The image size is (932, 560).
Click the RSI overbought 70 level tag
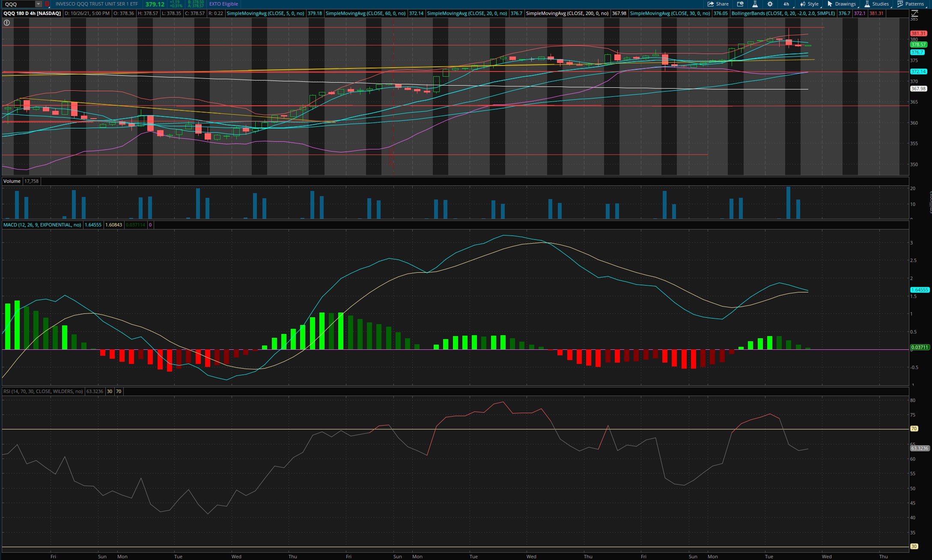(914, 429)
